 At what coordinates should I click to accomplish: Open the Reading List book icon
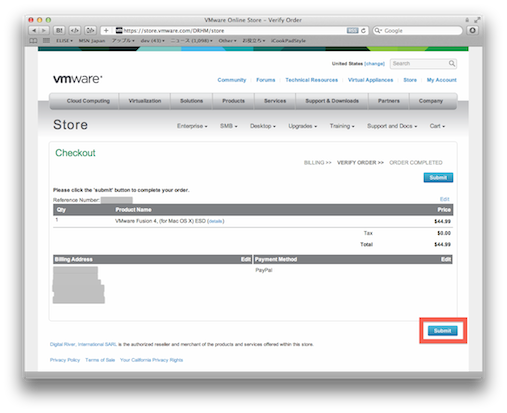point(33,41)
